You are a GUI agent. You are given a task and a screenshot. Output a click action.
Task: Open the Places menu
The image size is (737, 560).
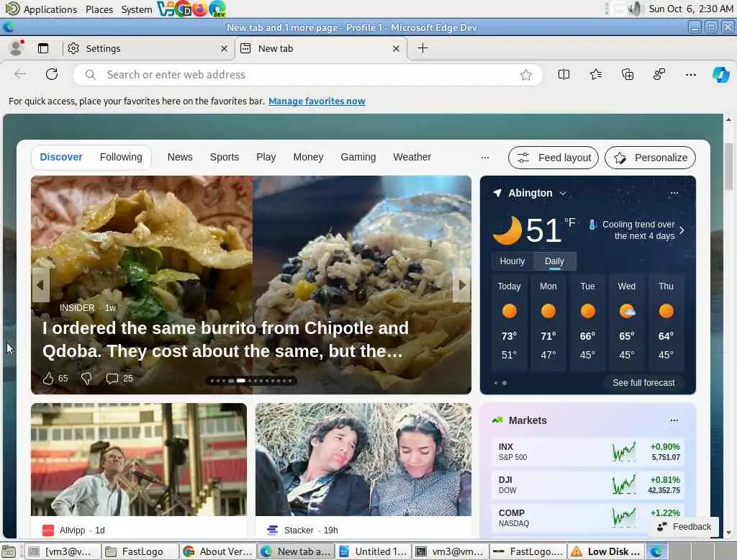tap(99, 9)
